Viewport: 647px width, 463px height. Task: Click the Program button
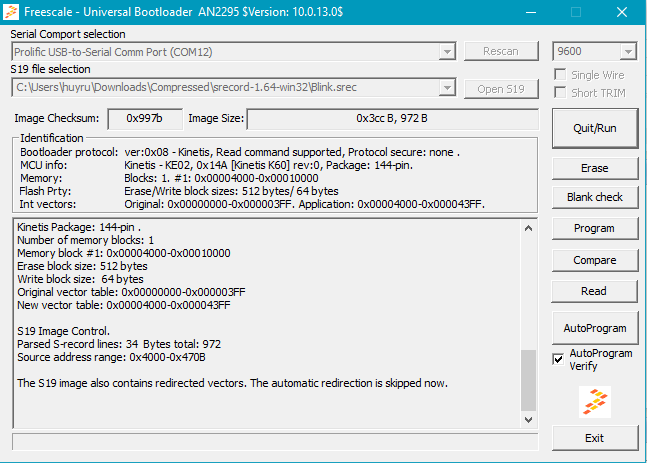[x=595, y=229]
